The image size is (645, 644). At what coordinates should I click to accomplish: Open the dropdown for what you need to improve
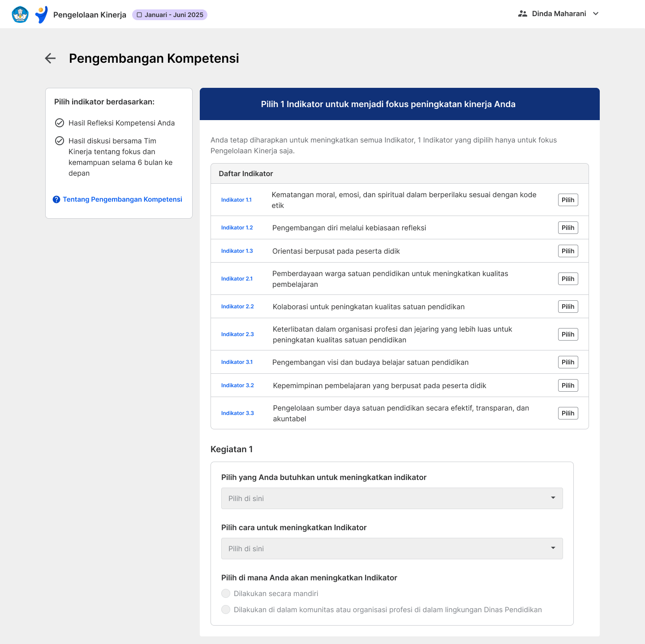pos(392,498)
